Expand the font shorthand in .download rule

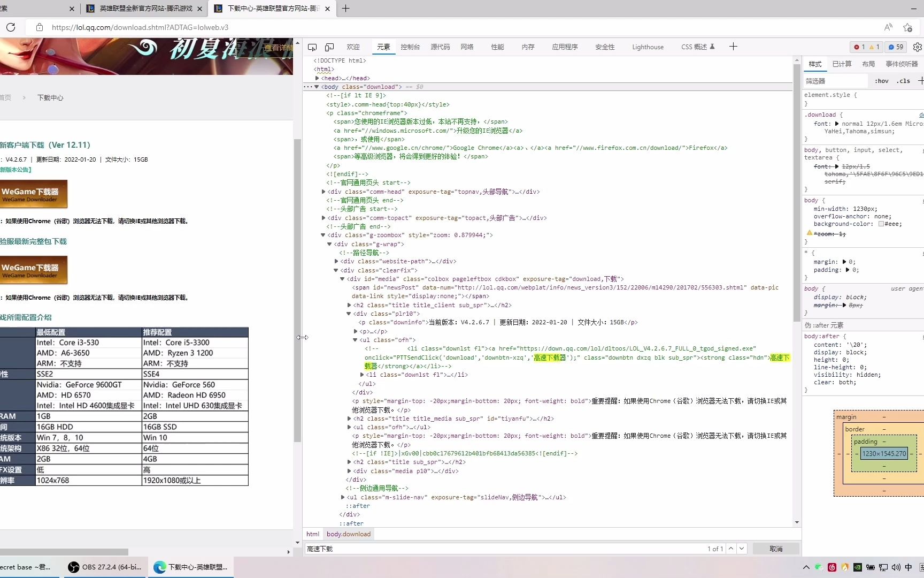837,124
